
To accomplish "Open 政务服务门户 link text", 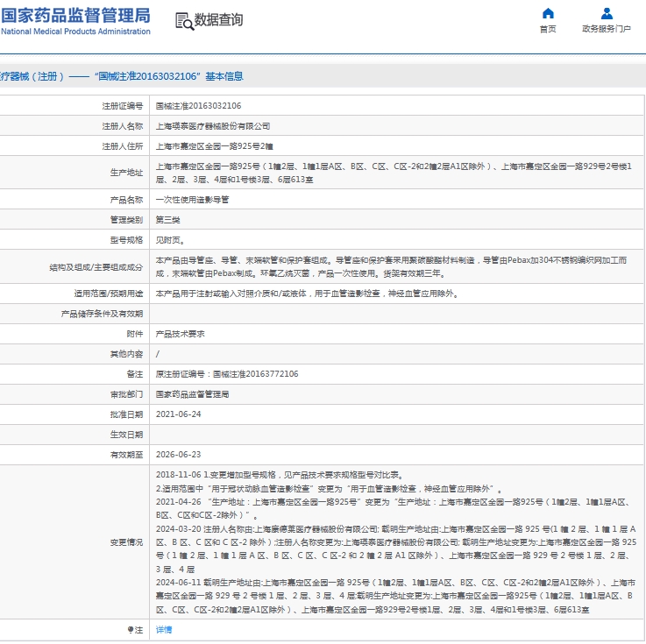I will coord(607,29).
